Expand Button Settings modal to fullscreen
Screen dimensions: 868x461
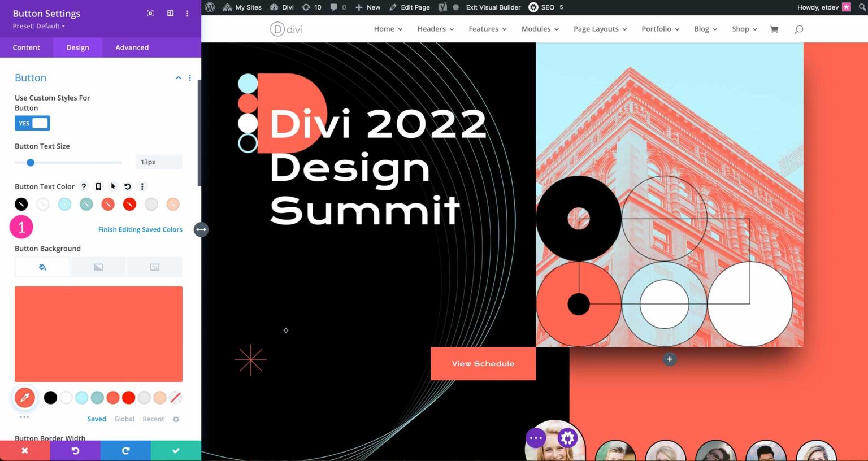point(150,13)
